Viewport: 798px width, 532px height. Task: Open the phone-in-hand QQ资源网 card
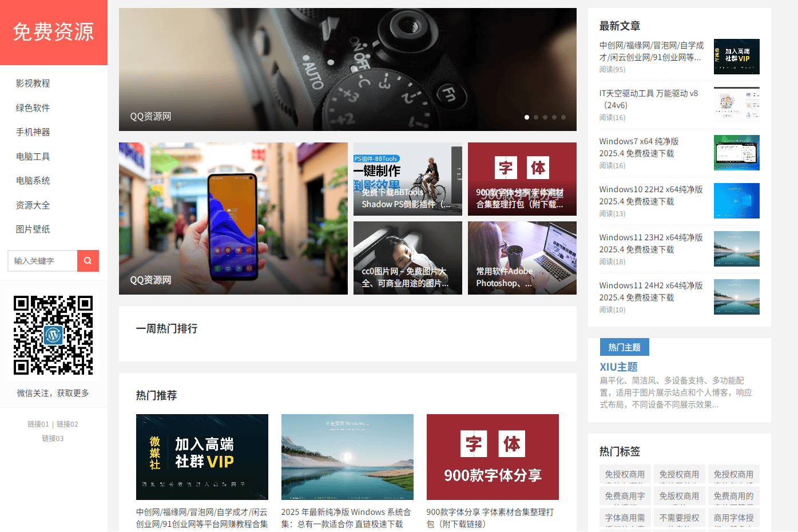pyautogui.click(x=233, y=219)
